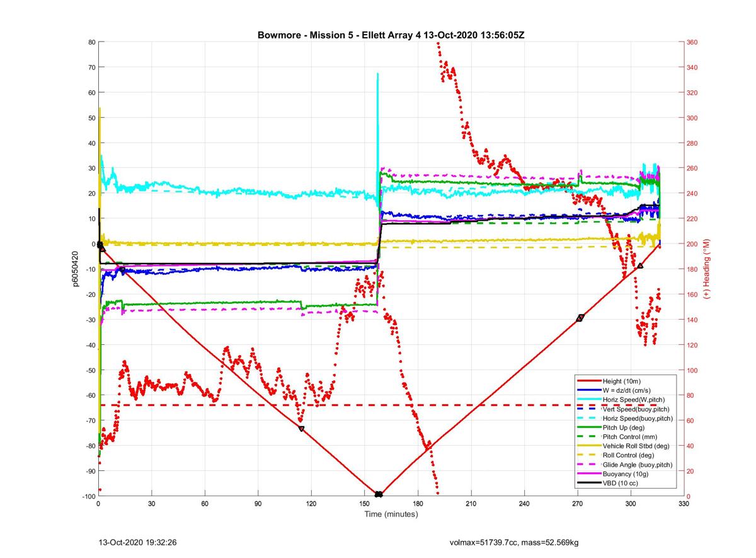
Task: Click the 360 tick on heading axis
Action: tap(693, 42)
